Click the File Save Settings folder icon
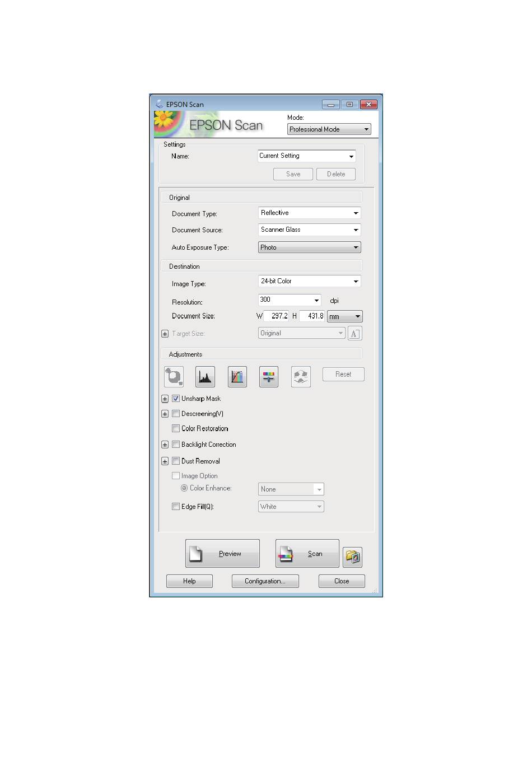The image size is (532, 767). pyautogui.click(x=353, y=556)
